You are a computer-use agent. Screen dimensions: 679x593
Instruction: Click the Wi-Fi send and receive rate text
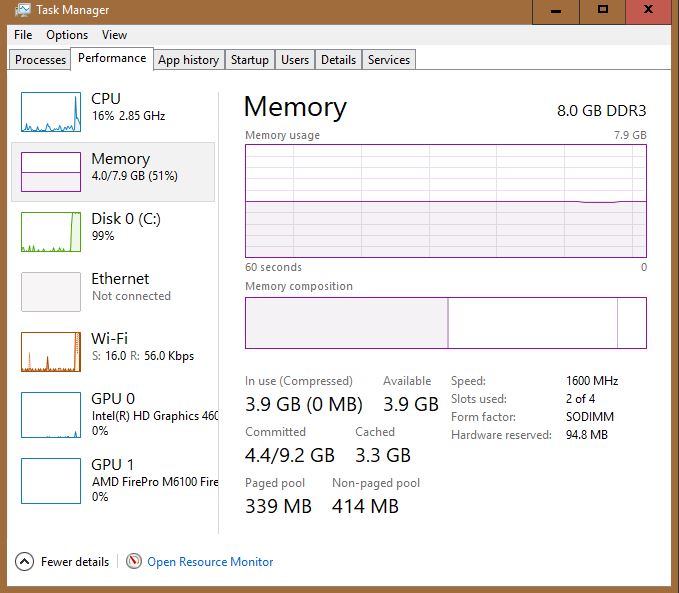(143, 356)
